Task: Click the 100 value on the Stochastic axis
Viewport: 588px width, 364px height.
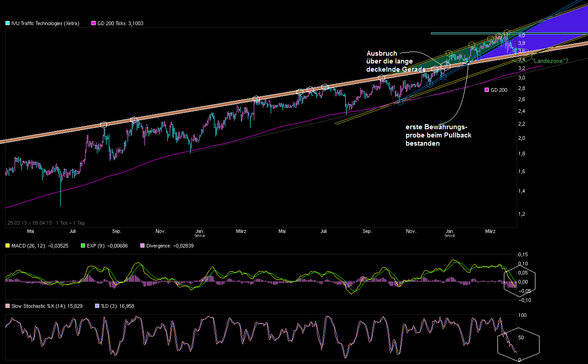Action: (522, 315)
